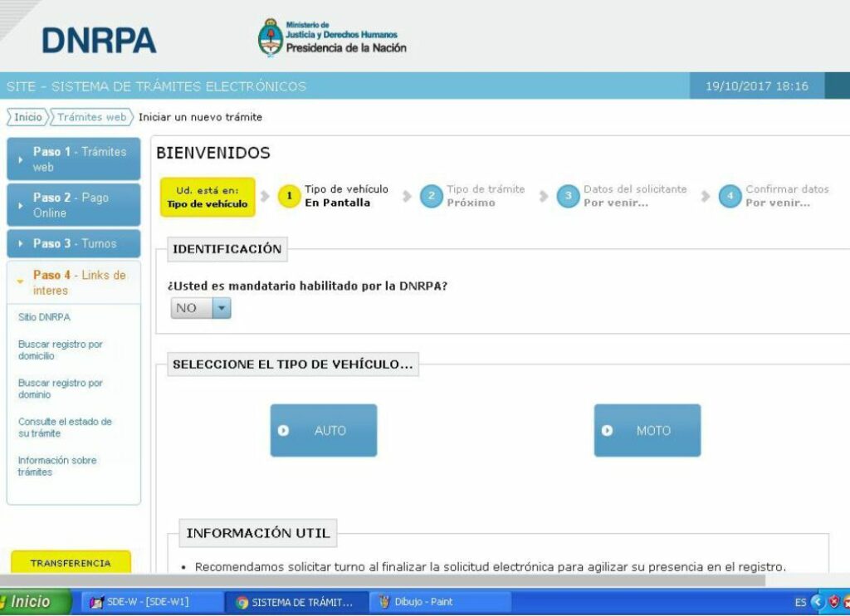The height and width of the screenshot is (616, 850).
Task: Select step 2 Tipo de trámite circle
Action: [432, 196]
